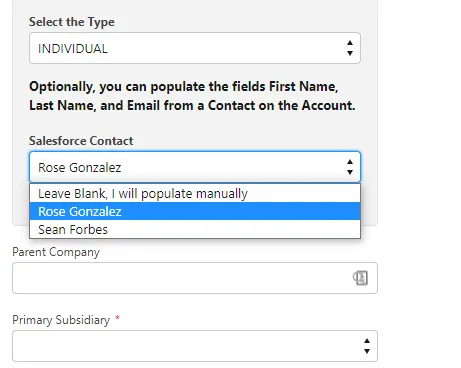Click the Salesforce Contact dropdown arrows
461x368 pixels.
click(x=350, y=167)
